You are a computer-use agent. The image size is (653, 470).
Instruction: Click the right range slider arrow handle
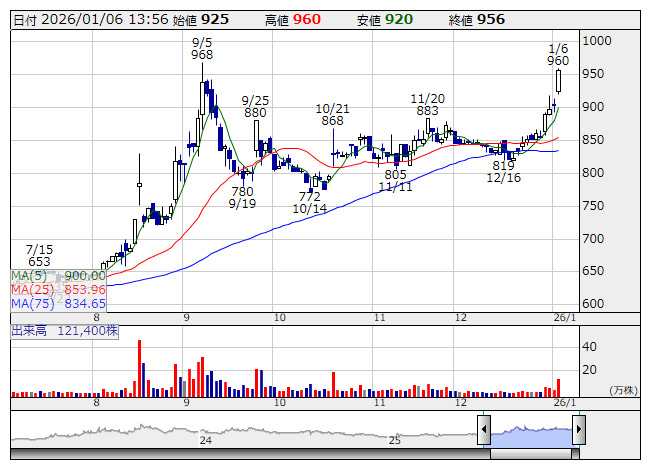tap(579, 429)
